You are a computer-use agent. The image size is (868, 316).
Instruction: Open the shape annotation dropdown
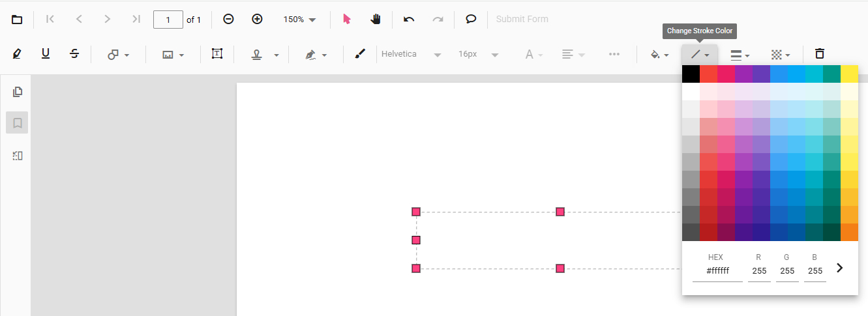tap(118, 55)
